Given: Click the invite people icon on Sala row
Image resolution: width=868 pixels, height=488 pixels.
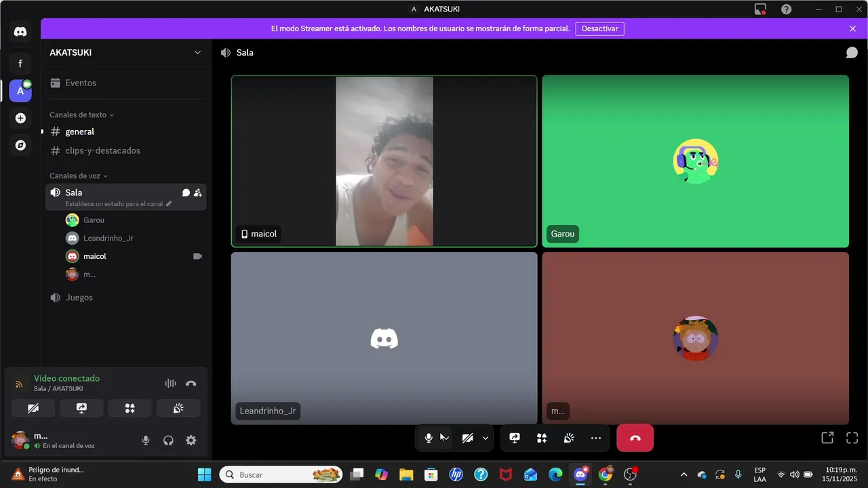Looking at the screenshot, I should (x=198, y=192).
